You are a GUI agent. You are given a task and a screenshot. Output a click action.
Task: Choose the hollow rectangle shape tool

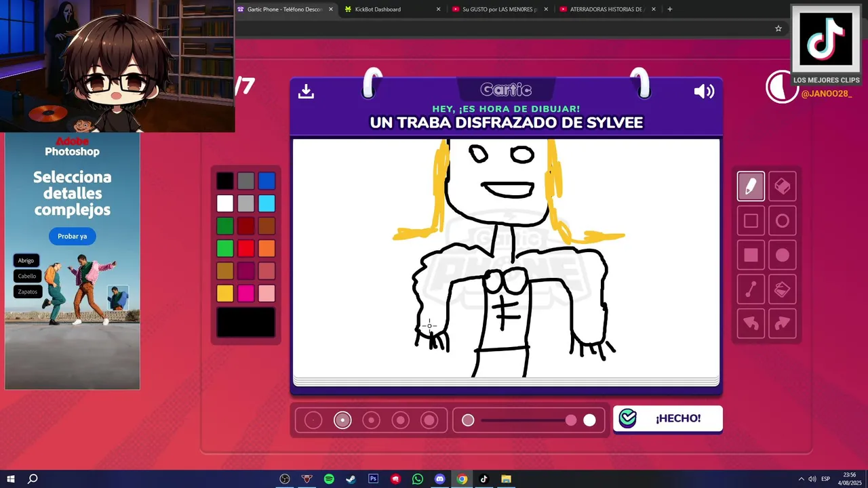click(x=751, y=221)
